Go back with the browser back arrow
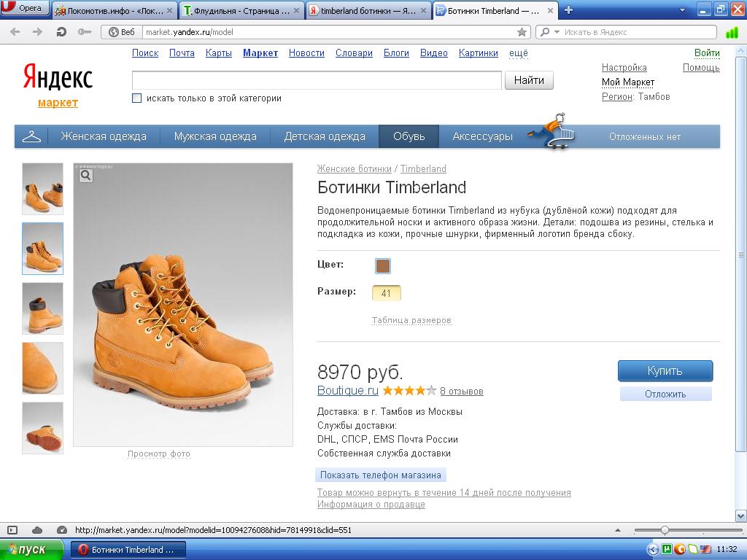 click(x=15, y=32)
